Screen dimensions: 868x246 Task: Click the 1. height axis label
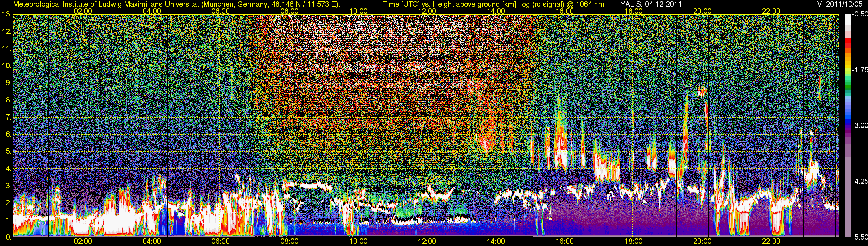pyautogui.click(x=8, y=220)
